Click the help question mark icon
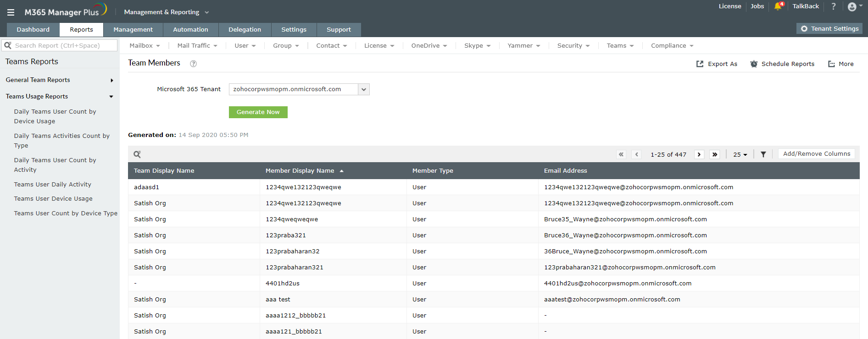868x339 pixels. 834,6
